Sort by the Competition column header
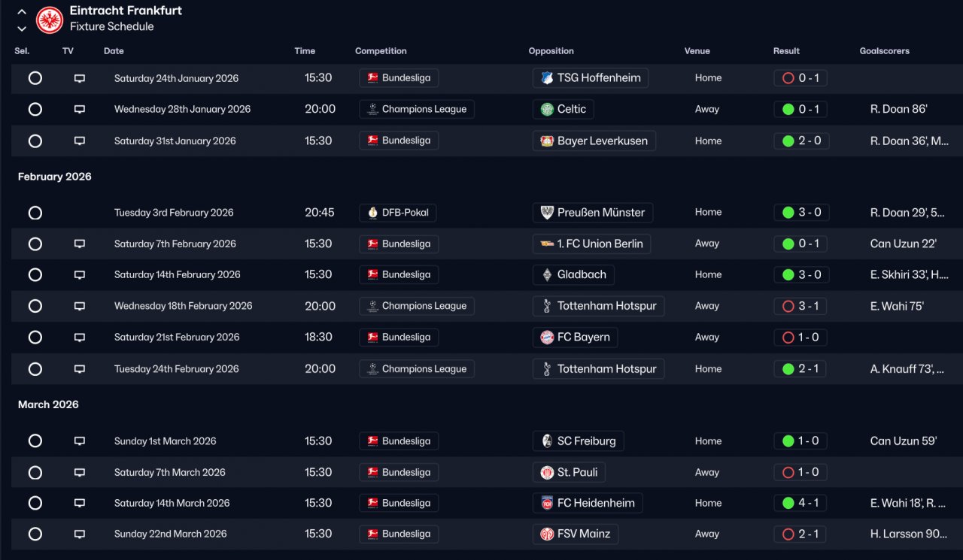Screen dimensions: 963x560 (381, 51)
